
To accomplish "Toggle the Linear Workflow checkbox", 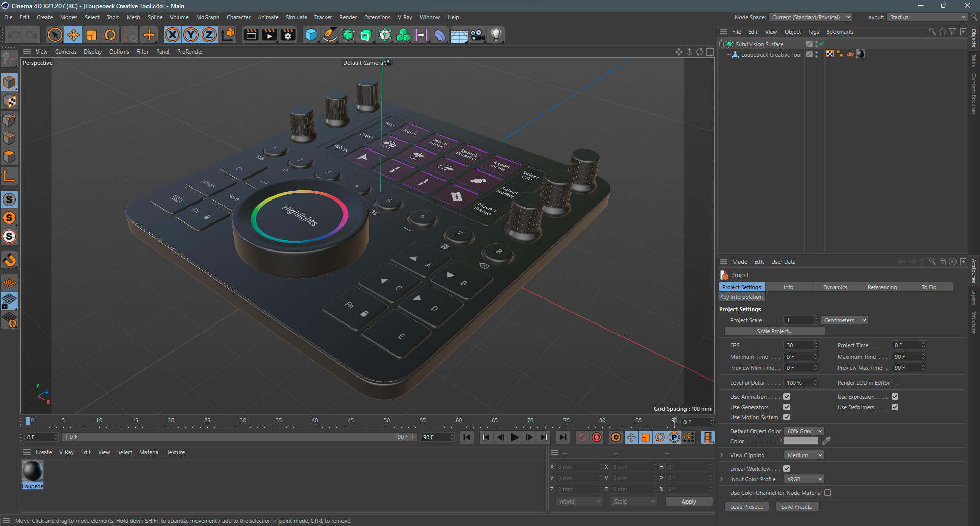I will (787, 469).
